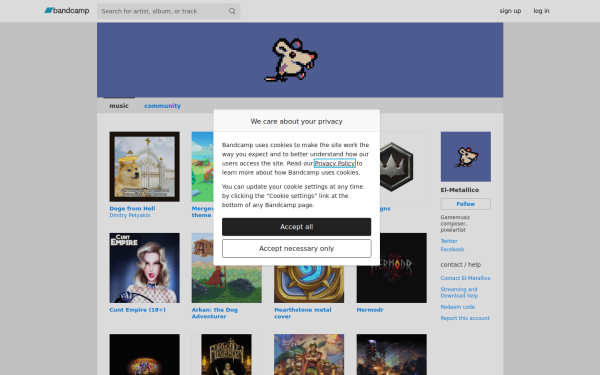Open the cartoon soldiers album cover

point(309,354)
